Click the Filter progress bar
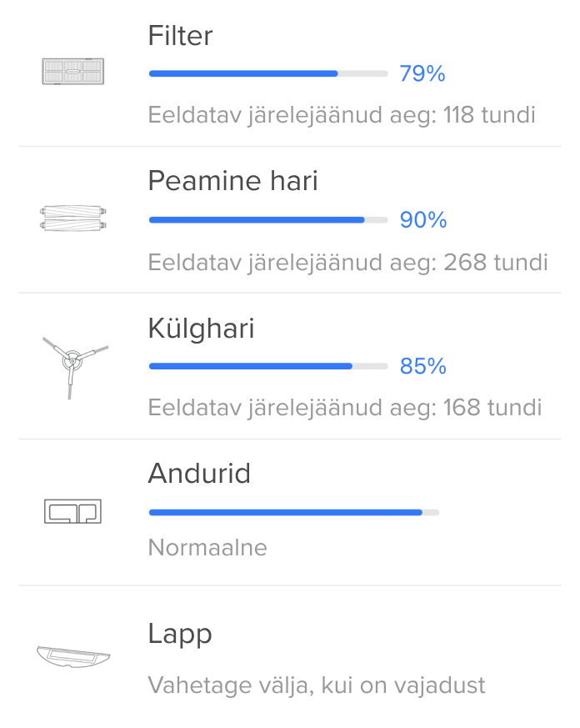This screenshot has width=580, height=728. coord(267,74)
